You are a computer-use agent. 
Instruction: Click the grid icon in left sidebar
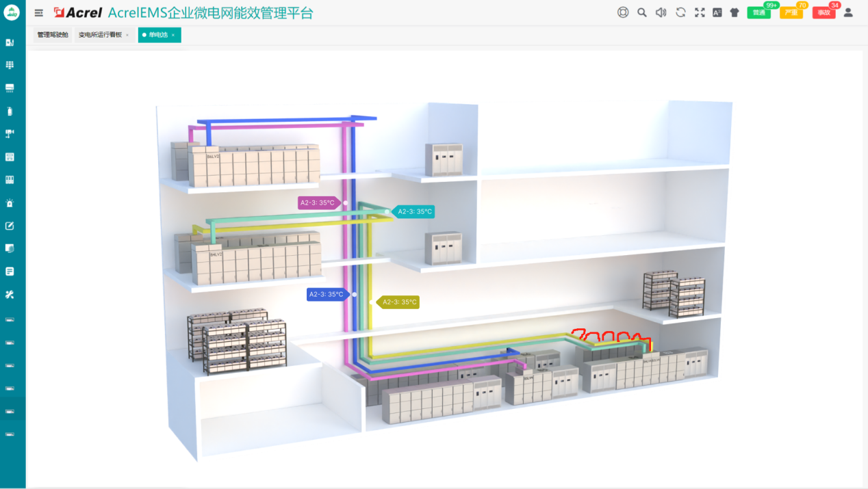coord(10,65)
